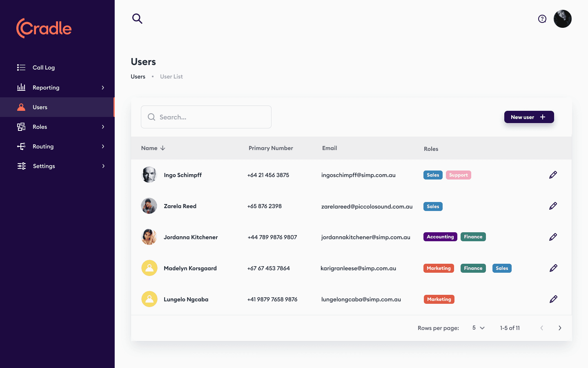This screenshot has width=588, height=368.
Task: Open search from the top bar magnifier
Action: click(x=137, y=18)
